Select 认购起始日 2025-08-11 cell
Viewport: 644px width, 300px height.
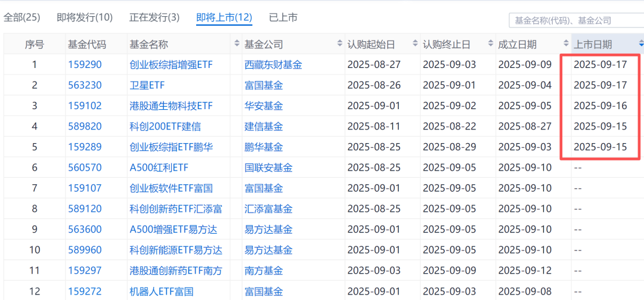pos(374,126)
